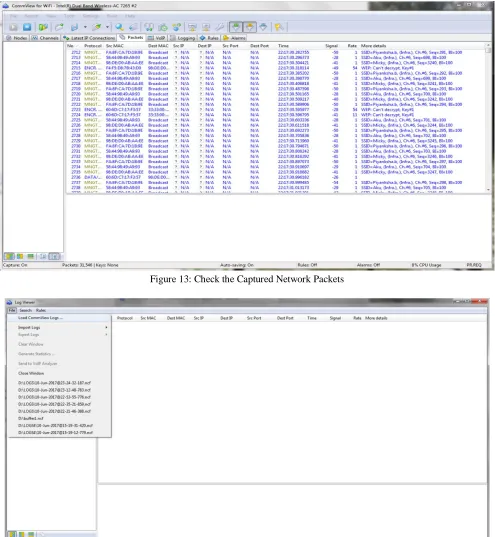Switch to the VoIP tab
This screenshot has height=537, width=495.
[157, 38]
